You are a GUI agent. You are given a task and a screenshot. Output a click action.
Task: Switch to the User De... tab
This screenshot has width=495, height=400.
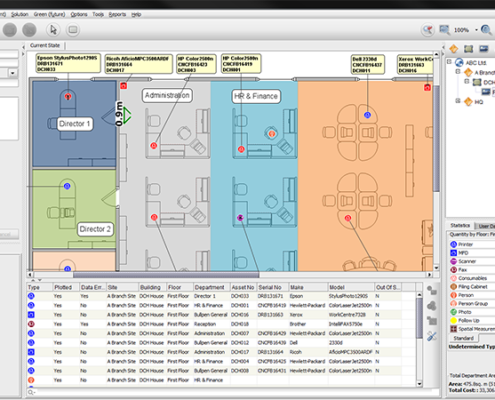[x=486, y=226]
